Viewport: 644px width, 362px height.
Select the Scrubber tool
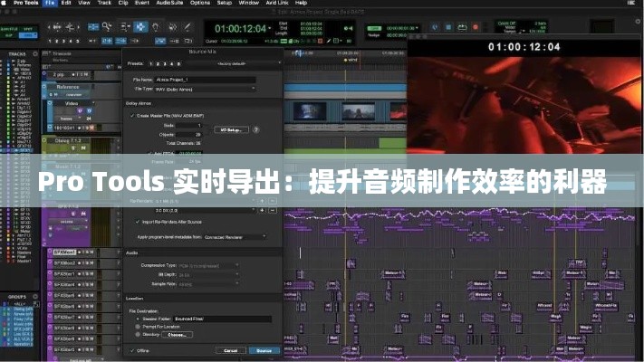tap(172, 27)
